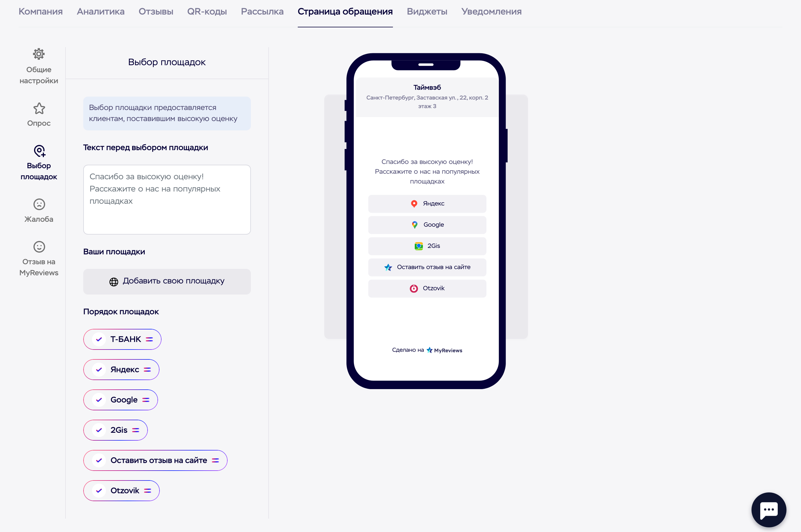Open the support chat bubble icon
This screenshot has height=532, width=801.
768,509
